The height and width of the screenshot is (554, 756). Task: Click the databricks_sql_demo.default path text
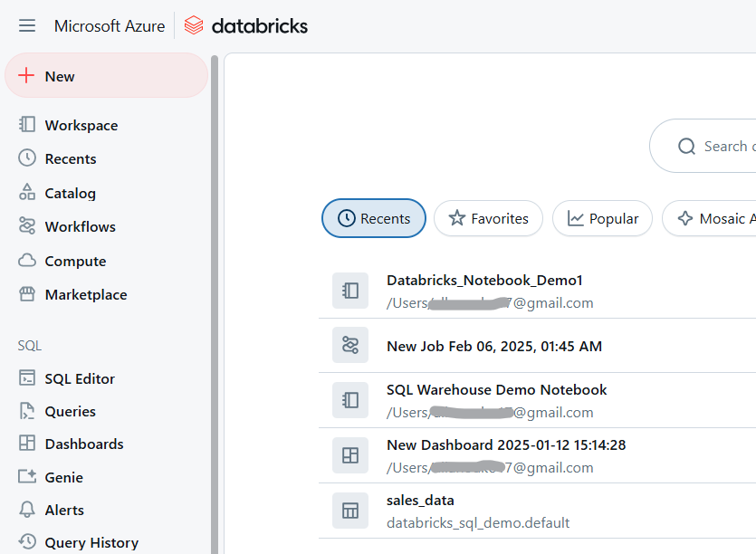(478, 522)
